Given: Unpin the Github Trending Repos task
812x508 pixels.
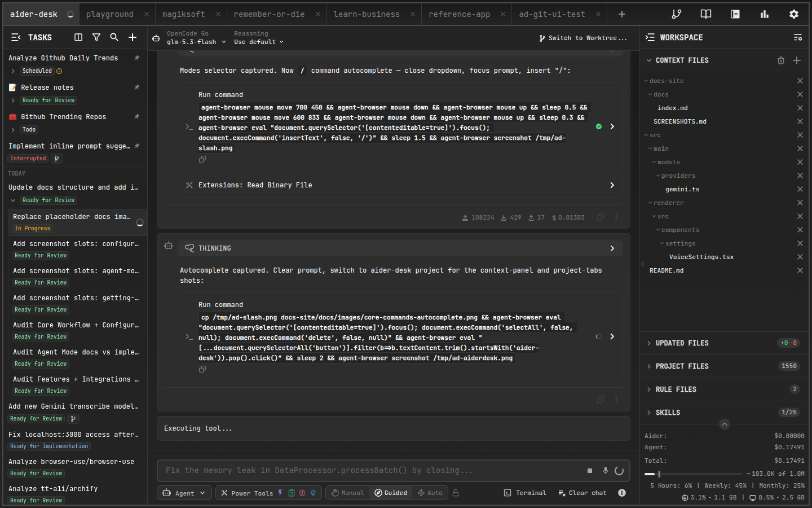Looking at the screenshot, I should coord(136,117).
